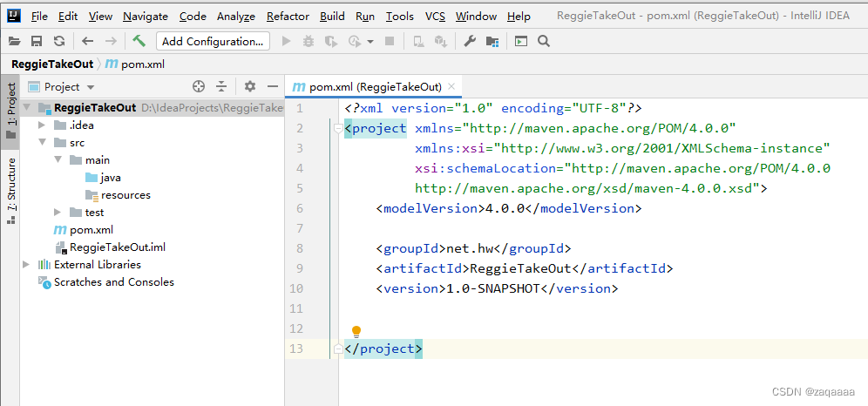This screenshot has height=406, width=868.
Task: Click the Synchronize refresh toolbar icon
Action: tap(58, 41)
